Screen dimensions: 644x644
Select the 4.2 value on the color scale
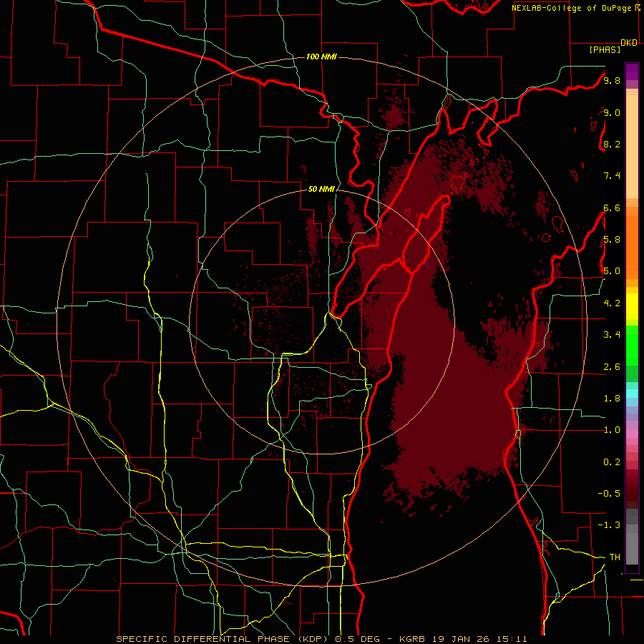click(612, 303)
